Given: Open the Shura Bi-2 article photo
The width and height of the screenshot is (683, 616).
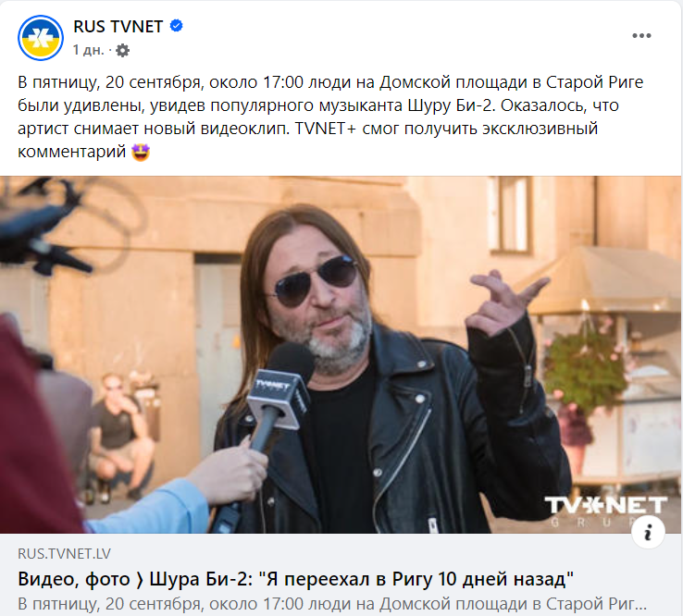Looking at the screenshot, I should point(341,354).
